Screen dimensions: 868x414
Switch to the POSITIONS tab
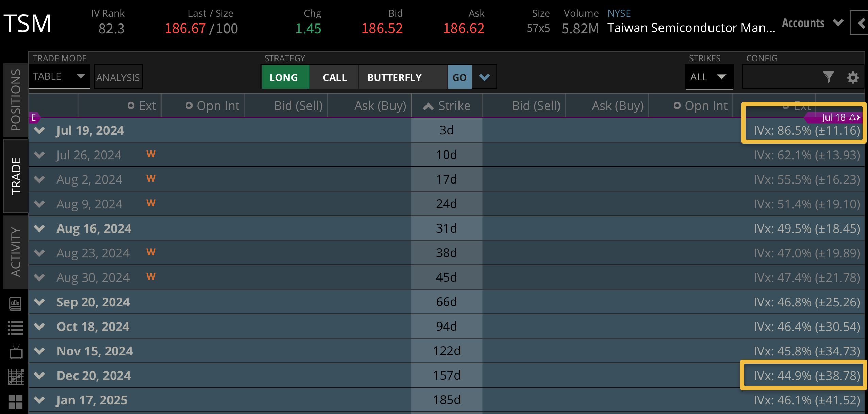16,100
